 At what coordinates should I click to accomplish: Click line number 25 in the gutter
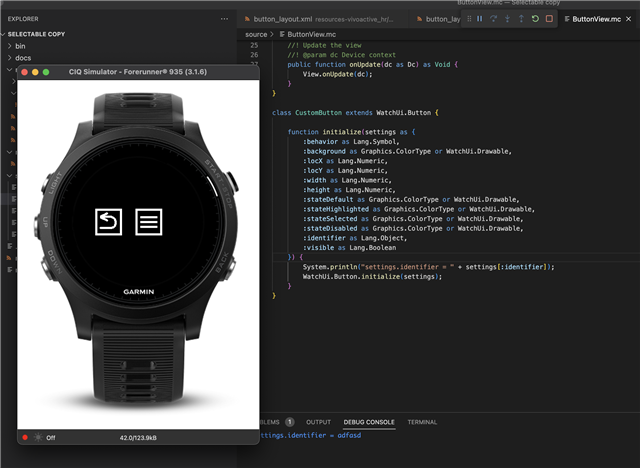(254, 45)
